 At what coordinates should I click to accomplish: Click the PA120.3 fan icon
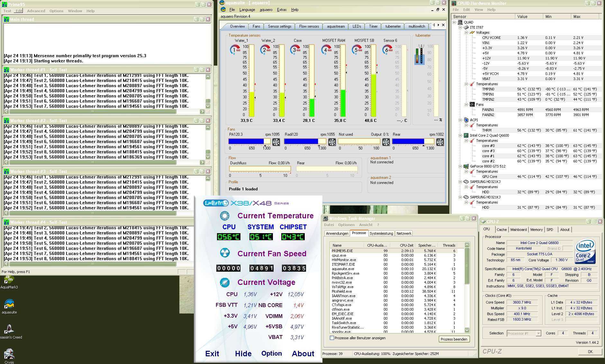point(276,142)
